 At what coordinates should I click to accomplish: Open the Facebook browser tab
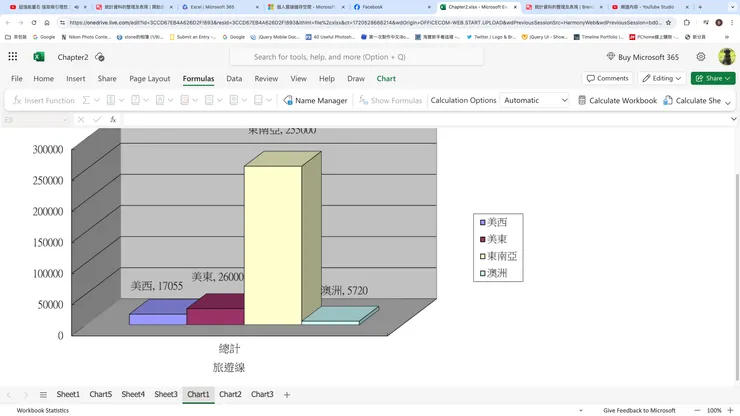pyautogui.click(x=391, y=7)
